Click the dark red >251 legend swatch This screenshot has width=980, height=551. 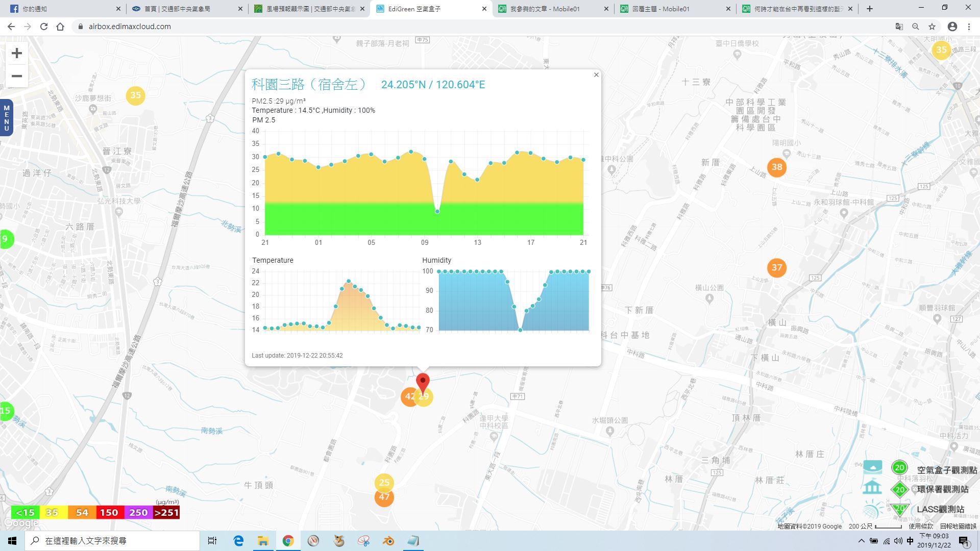click(x=166, y=512)
